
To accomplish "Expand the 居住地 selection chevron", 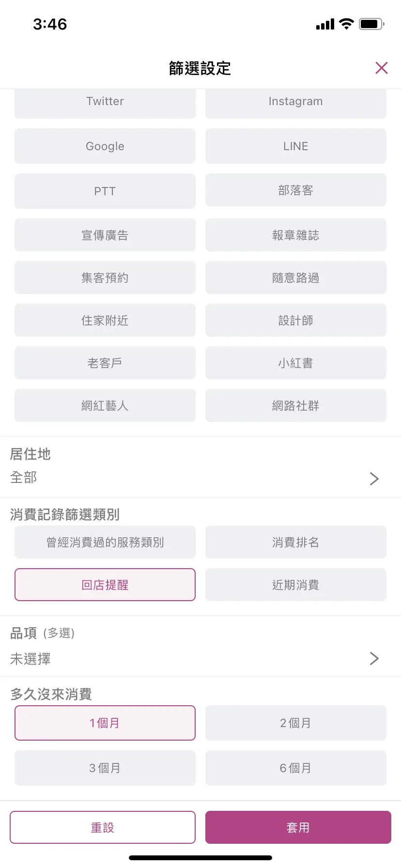I will click(x=374, y=479).
